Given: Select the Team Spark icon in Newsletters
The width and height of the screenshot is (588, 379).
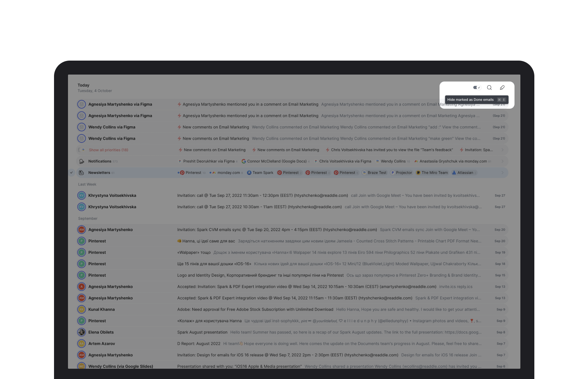Looking at the screenshot, I should click(249, 172).
